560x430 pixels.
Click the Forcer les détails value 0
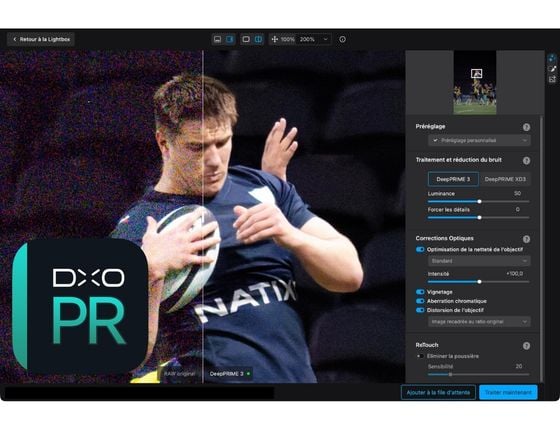click(x=518, y=210)
